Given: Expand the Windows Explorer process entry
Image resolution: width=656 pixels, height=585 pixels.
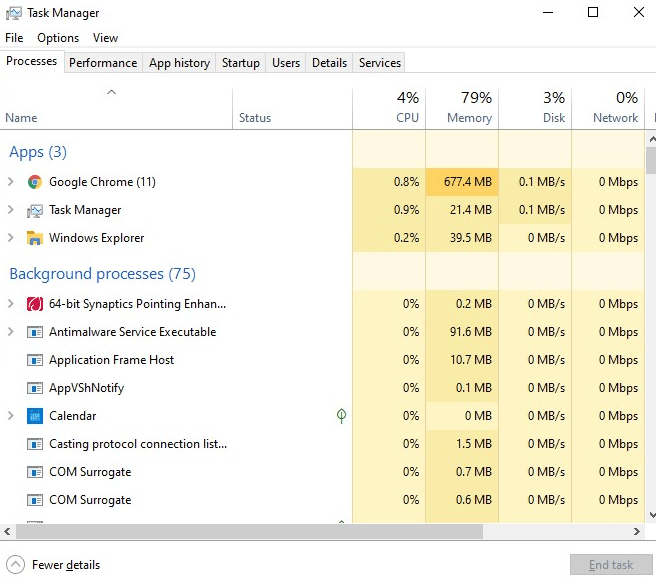Looking at the screenshot, I should pyautogui.click(x=11, y=238).
